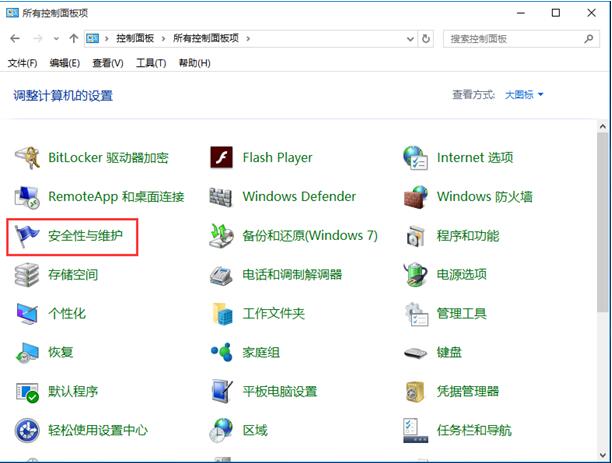Go up one level with up arrow

pyautogui.click(x=73, y=39)
